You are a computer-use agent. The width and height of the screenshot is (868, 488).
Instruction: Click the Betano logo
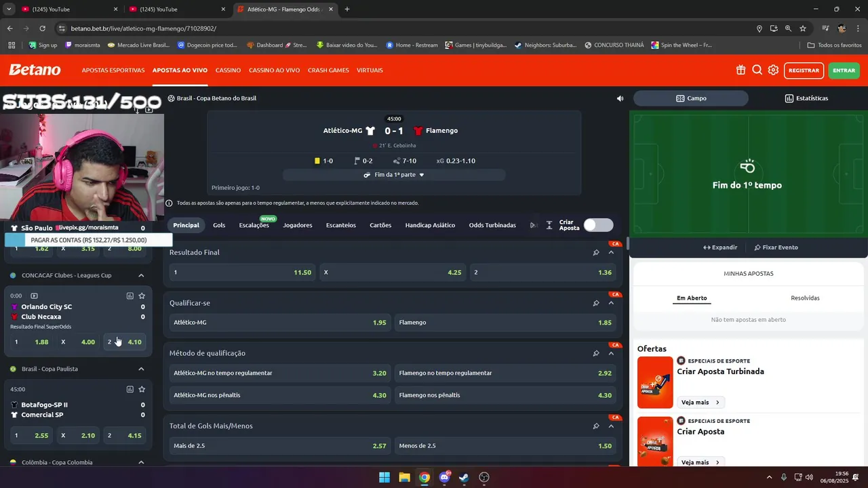[x=35, y=70]
